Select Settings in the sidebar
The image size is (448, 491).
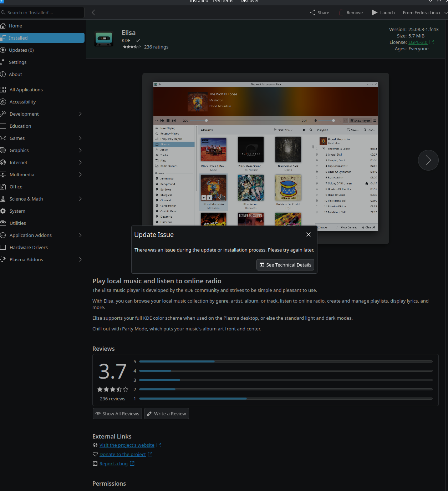click(17, 62)
